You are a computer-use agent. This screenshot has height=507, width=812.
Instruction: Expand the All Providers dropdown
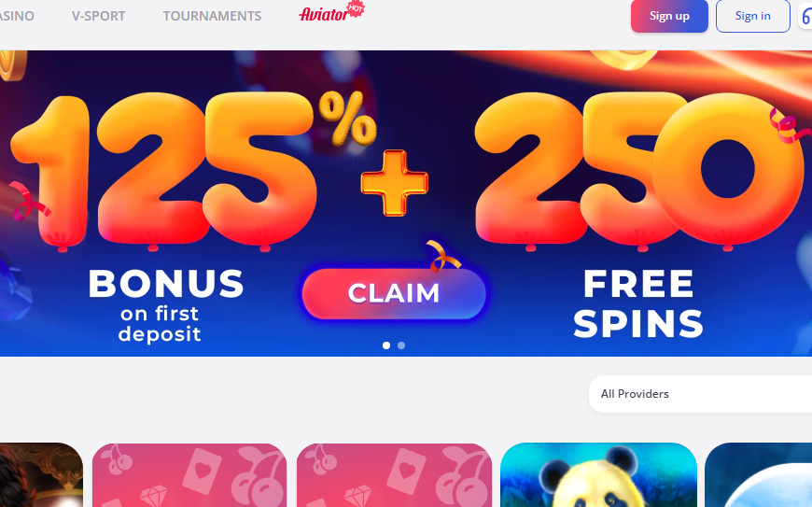coord(700,394)
